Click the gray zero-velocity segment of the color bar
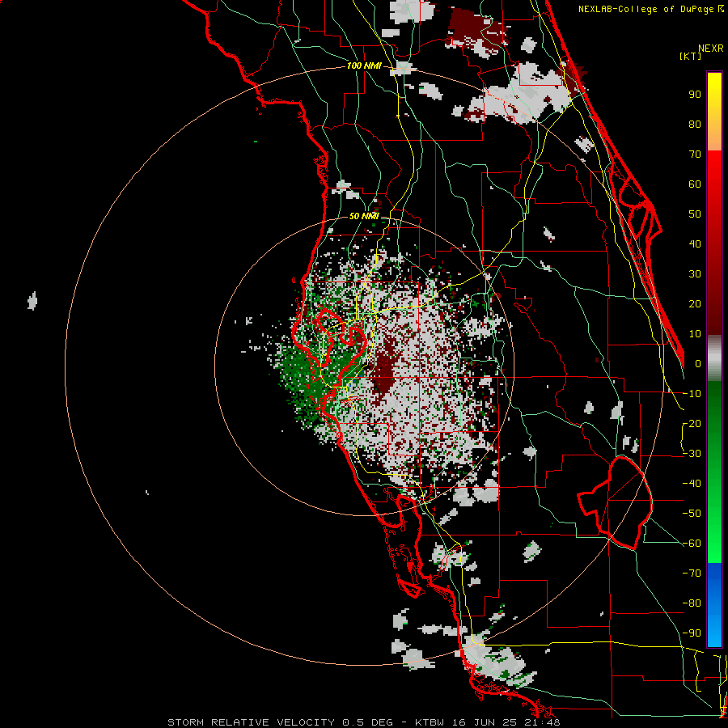Viewport: 728px width, 728px height. (x=714, y=358)
